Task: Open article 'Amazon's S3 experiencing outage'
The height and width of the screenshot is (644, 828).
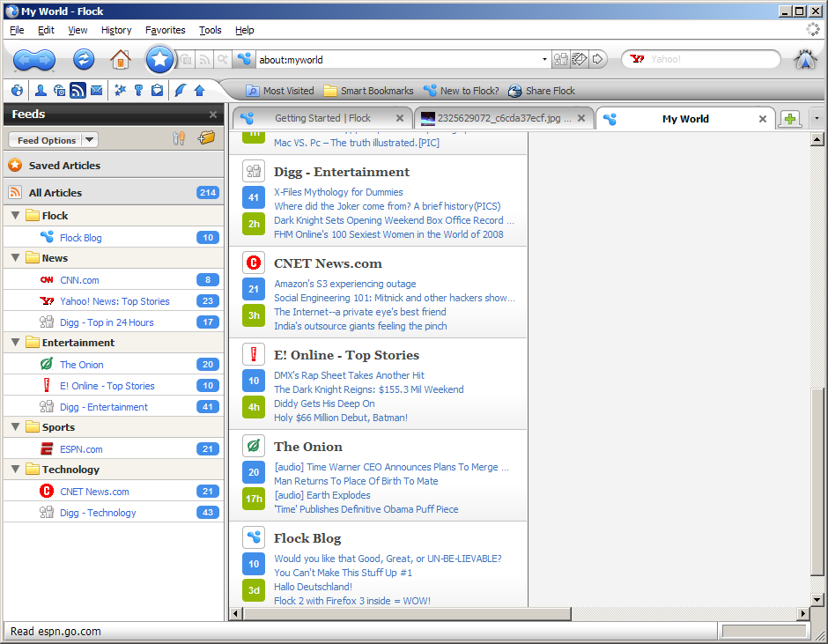Action: [344, 284]
